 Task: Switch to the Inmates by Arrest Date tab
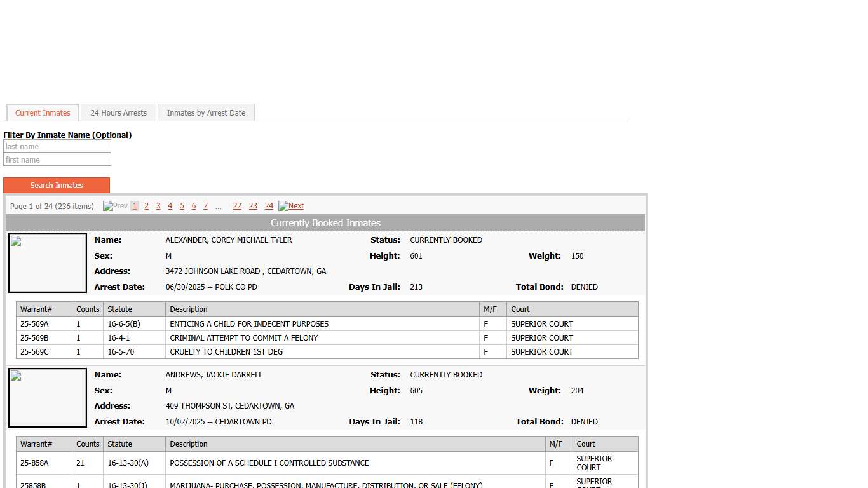point(206,112)
